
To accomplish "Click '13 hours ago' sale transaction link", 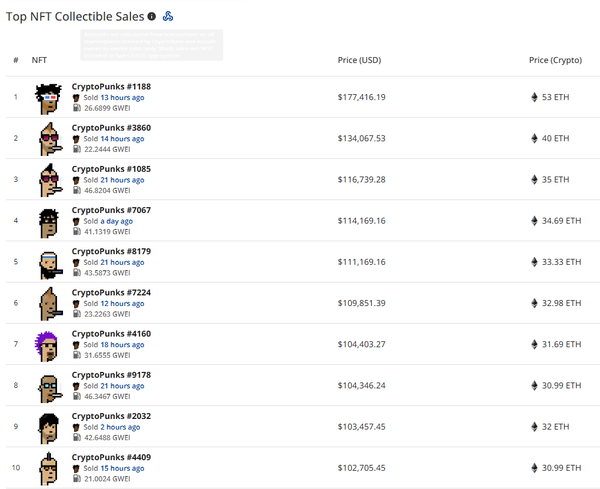I will tap(122, 97).
